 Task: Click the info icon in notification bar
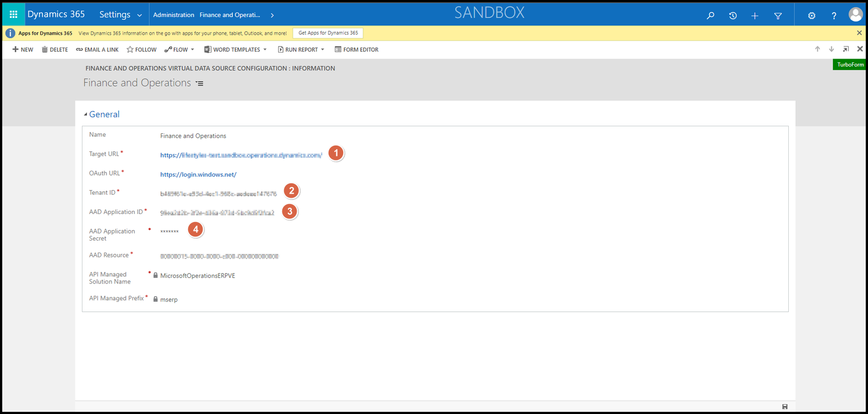coord(10,33)
